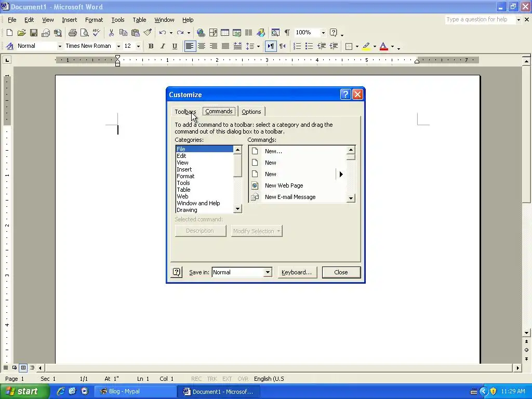Image resolution: width=532 pixels, height=399 pixels.
Task: Select the Drawing category in the list
Action: [x=204, y=210]
